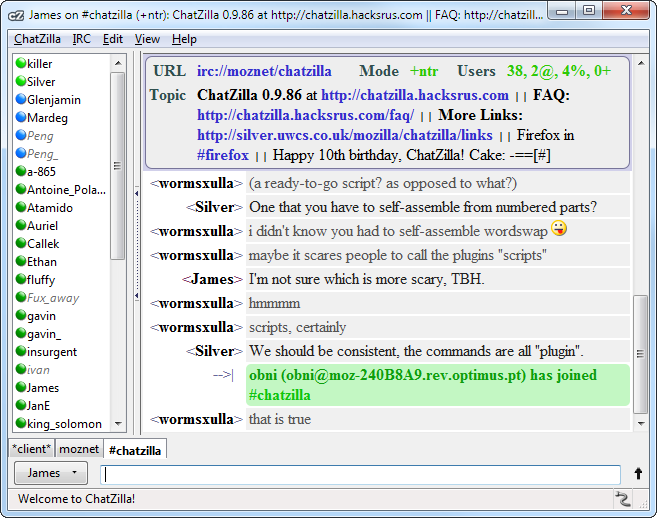The width and height of the screenshot is (657, 518).
Task: Click the green status icon beside killer
Action: click(20, 64)
